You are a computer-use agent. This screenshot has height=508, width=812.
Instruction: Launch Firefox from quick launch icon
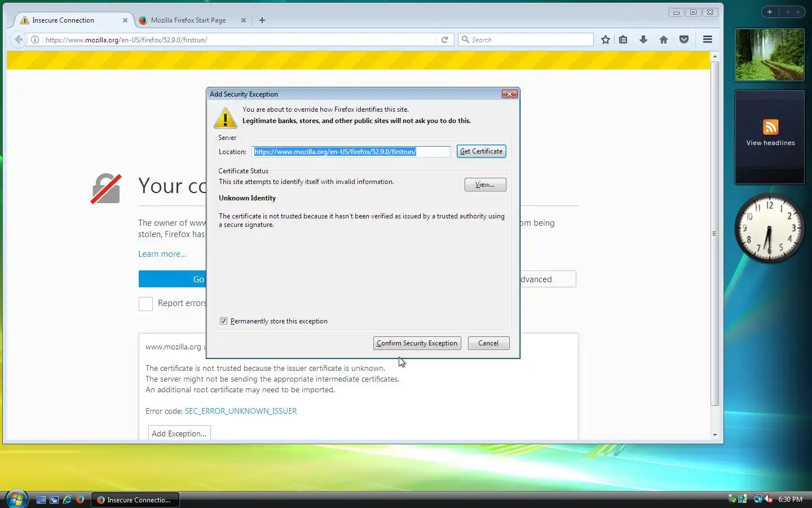click(80, 500)
